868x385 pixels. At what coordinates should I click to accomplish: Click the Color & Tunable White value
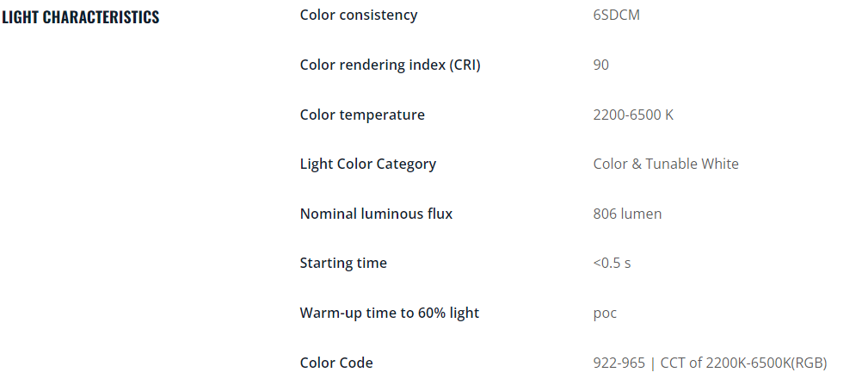pyautogui.click(x=666, y=164)
